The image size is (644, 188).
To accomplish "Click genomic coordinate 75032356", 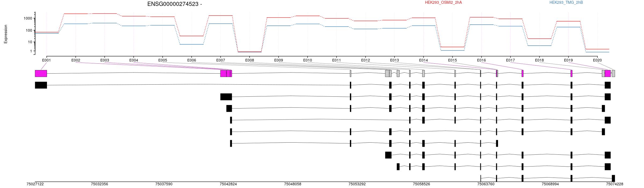I will (100, 184).
